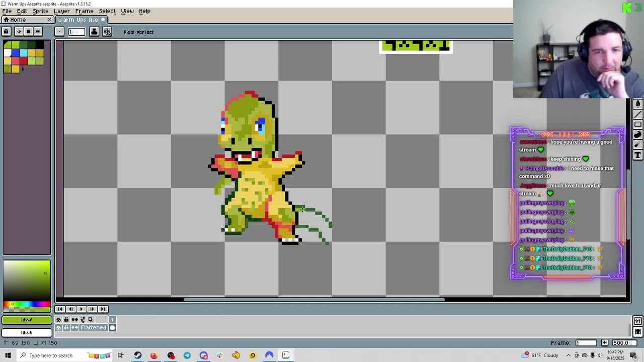Image resolution: width=644 pixels, height=362 pixels.
Task: Edit the Frame number field
Action: coord(586,343)
